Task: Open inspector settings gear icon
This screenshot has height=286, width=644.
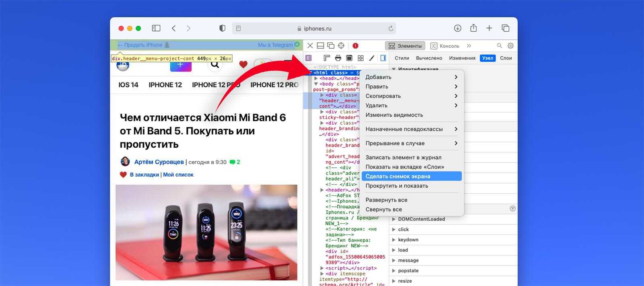Action: tap(510, 46)
